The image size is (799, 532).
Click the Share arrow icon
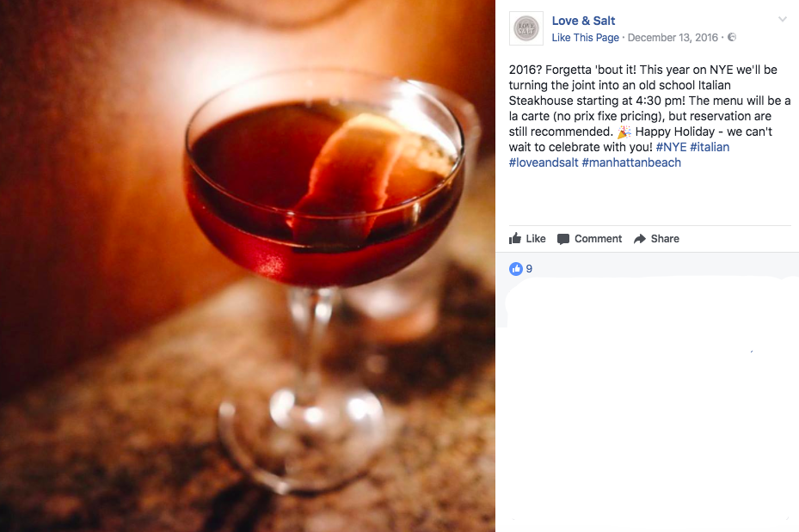coord(640,239)
